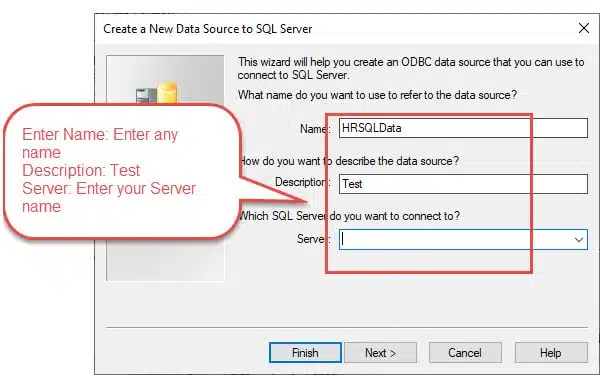
Task: Close the Create a New Data Source dialog
Action: (584, 28)
